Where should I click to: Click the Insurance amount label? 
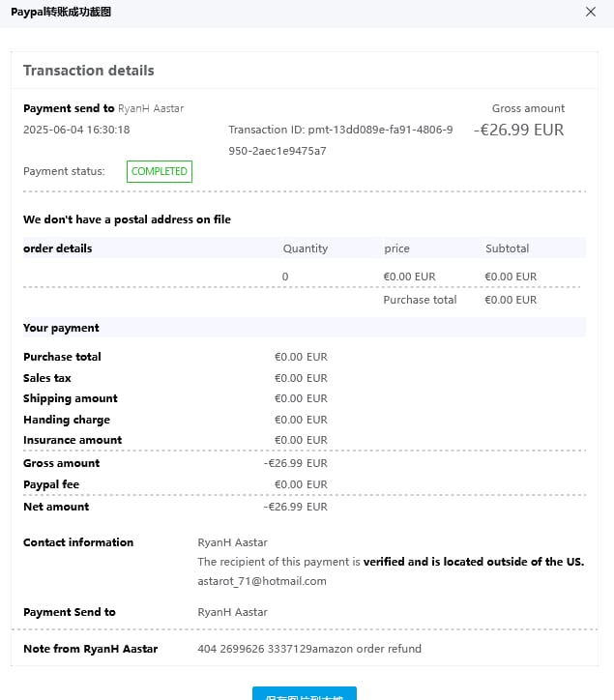(x=73, y=440)
